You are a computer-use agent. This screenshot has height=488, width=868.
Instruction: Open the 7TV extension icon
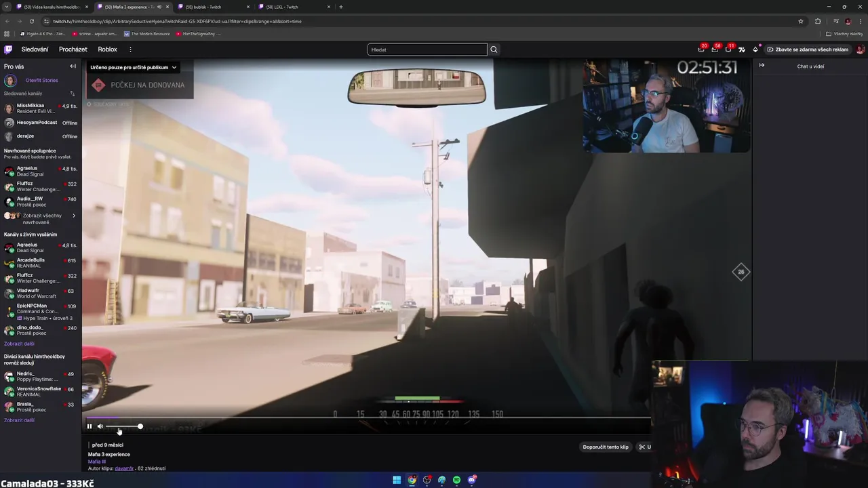(x=742, y=49)
